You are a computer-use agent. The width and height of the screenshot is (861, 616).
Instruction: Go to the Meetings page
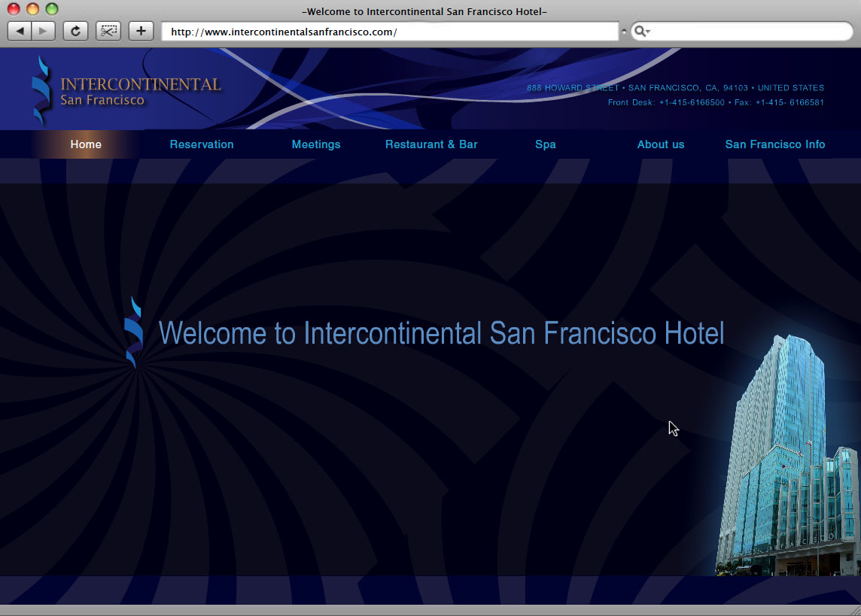(x=316, y=144)
